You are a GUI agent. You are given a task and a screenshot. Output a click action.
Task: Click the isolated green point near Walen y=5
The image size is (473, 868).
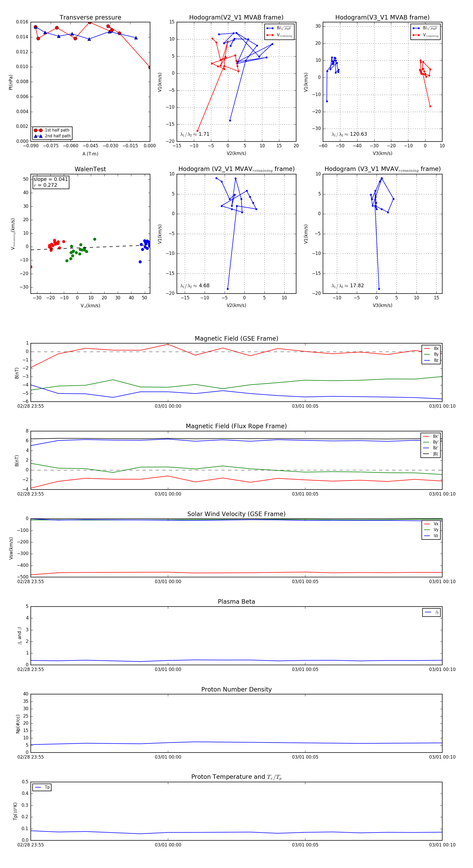tap(95, 239)
